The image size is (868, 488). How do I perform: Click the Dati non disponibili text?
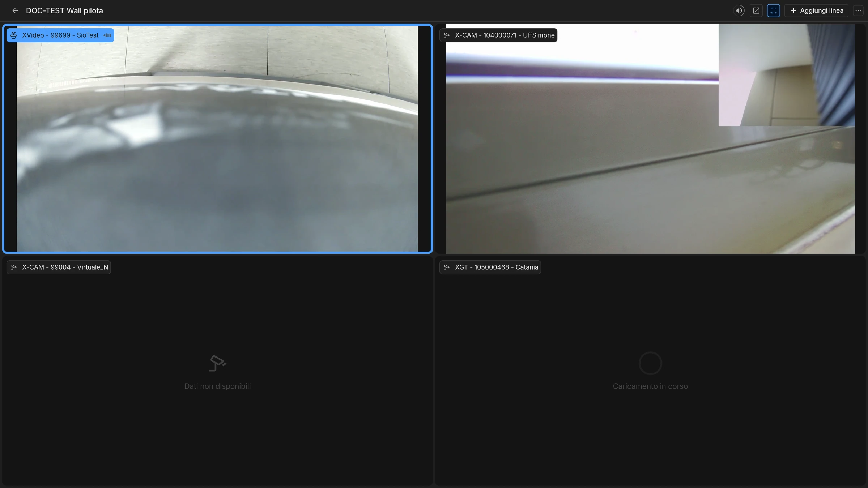point(217,386)
